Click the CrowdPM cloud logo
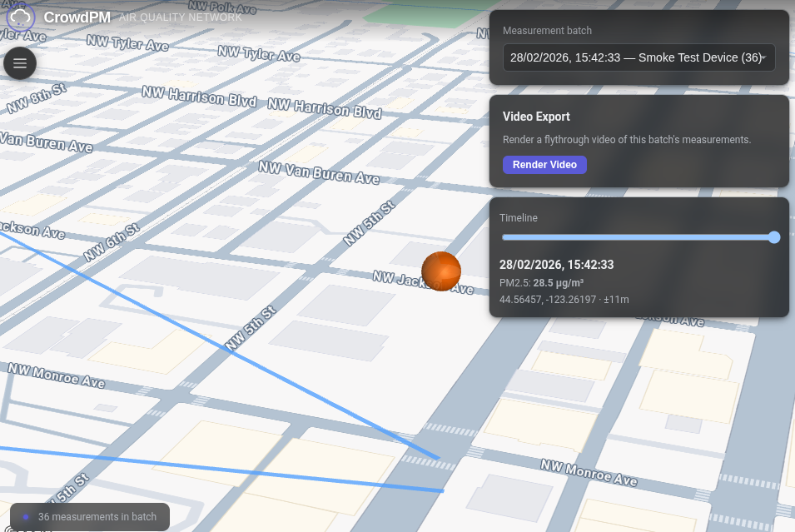795x532 pixels. tap(21, 17)
